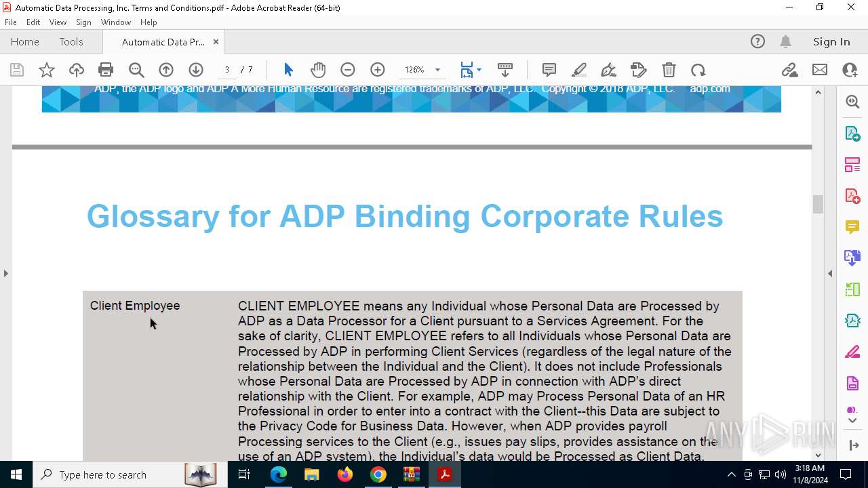Open Task View on taskbar

(244, 474)
